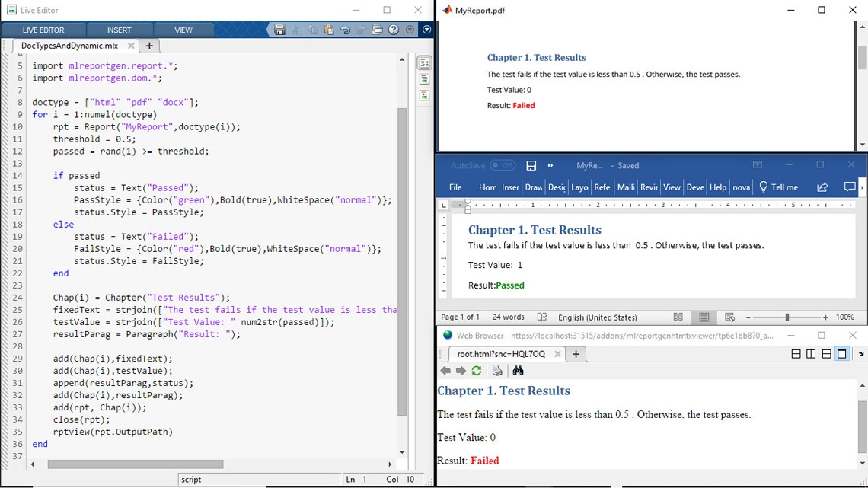
Task: Refresh the web browser page
Action: [477, 371]
